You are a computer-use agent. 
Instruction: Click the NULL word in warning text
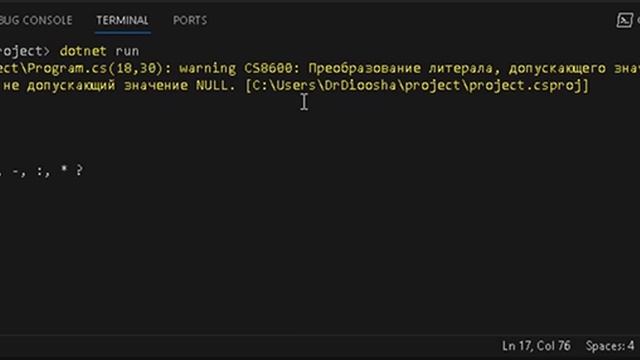tap(211, 85)
